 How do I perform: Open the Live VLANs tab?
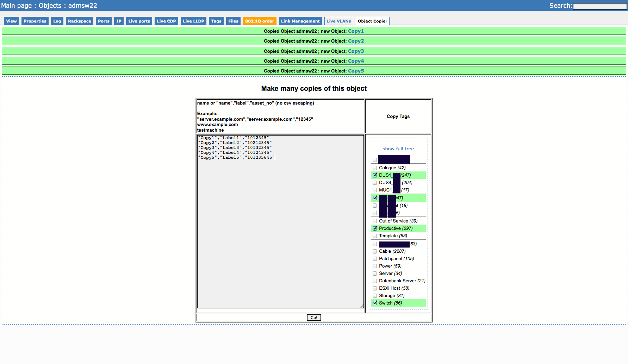338,21
